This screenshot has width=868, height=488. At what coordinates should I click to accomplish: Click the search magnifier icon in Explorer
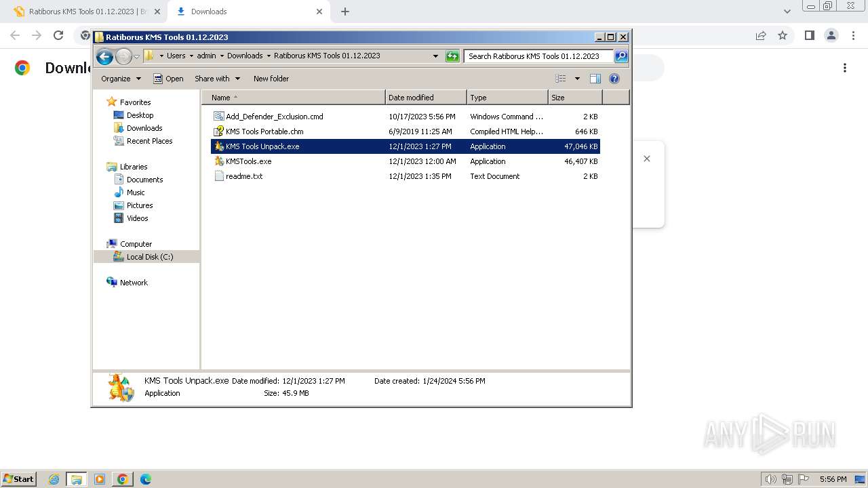click(620, 56)
